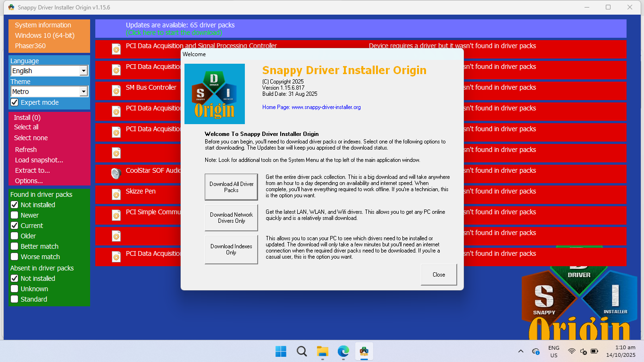This screenshot has width=644, height=362.
Task: Select the Load snapshot... menu entry
Action: tap(39, 160)
